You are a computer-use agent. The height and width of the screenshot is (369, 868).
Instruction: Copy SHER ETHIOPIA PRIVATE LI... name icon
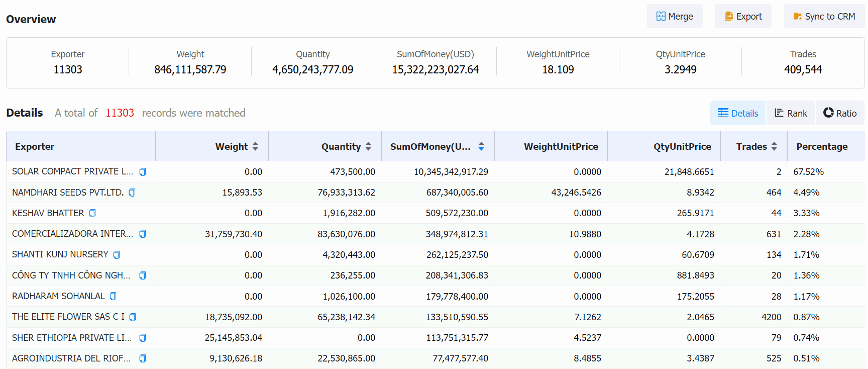pyautogui.click(x=143, y=338)
